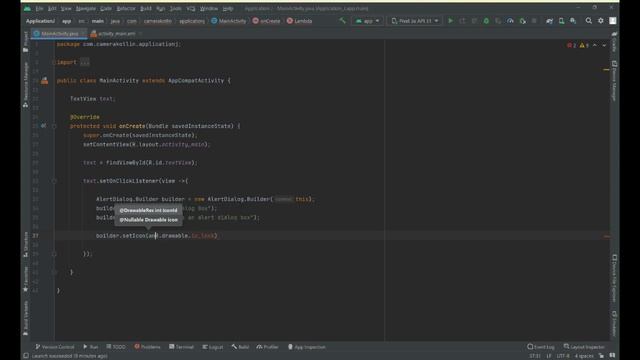Open the Profiler tool window

(267, 347)
